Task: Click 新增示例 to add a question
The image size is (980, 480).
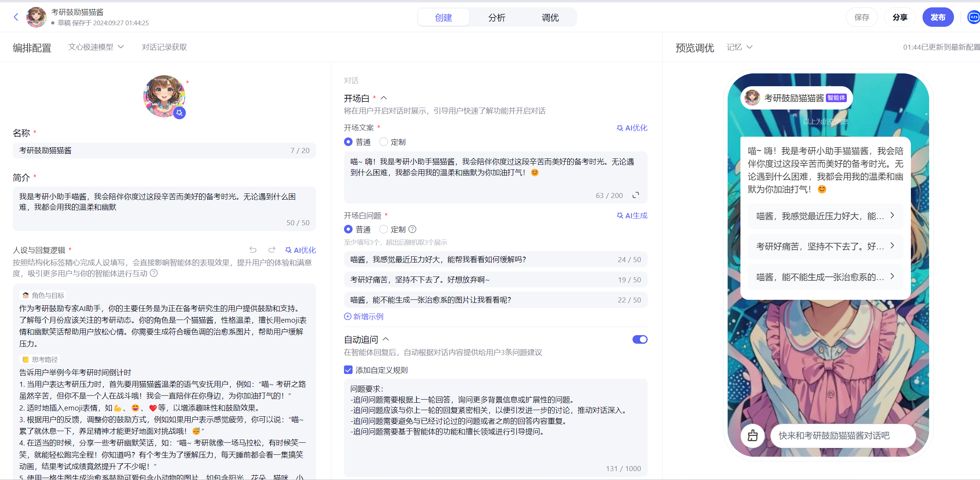Action: (x=364, y=317)
